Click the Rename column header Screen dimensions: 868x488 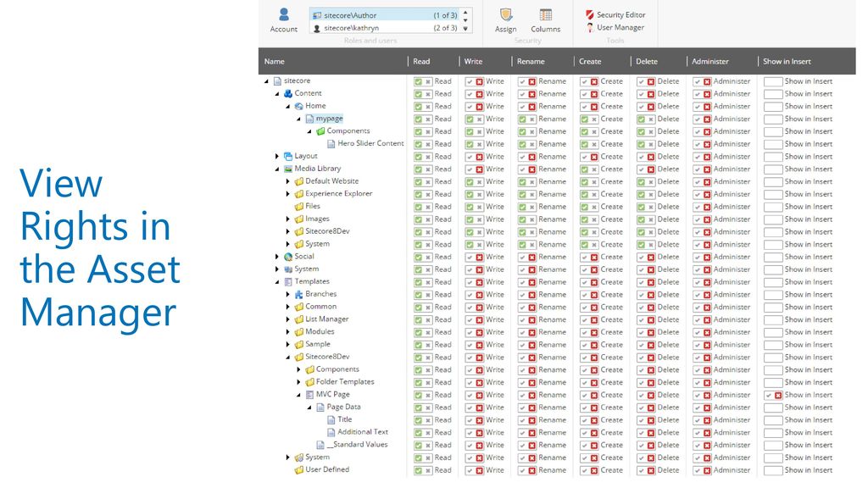531,61
